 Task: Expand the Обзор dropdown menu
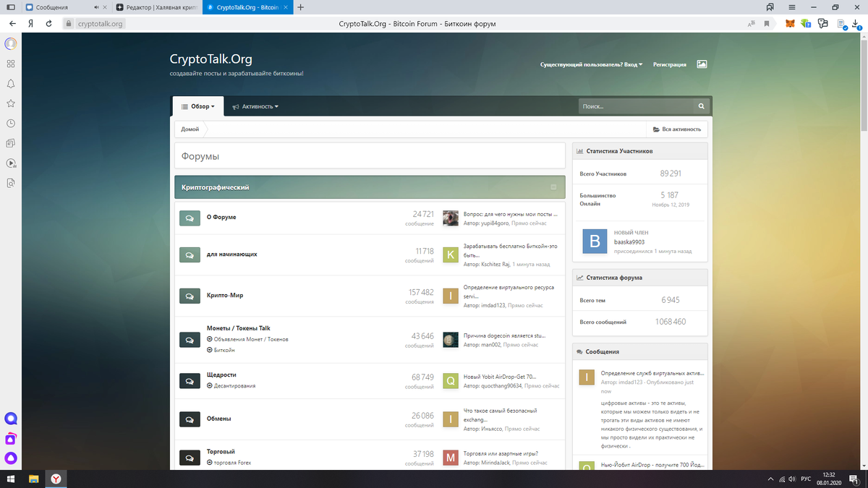coord(198,106)
